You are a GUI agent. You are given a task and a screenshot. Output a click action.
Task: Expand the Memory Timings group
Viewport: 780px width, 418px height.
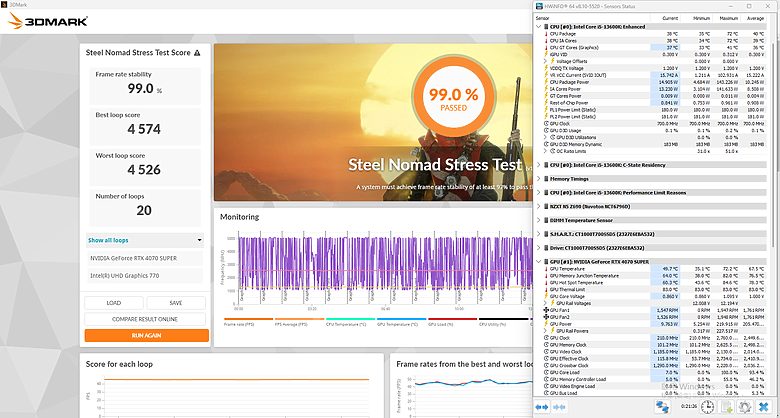[x=539, y=179]
